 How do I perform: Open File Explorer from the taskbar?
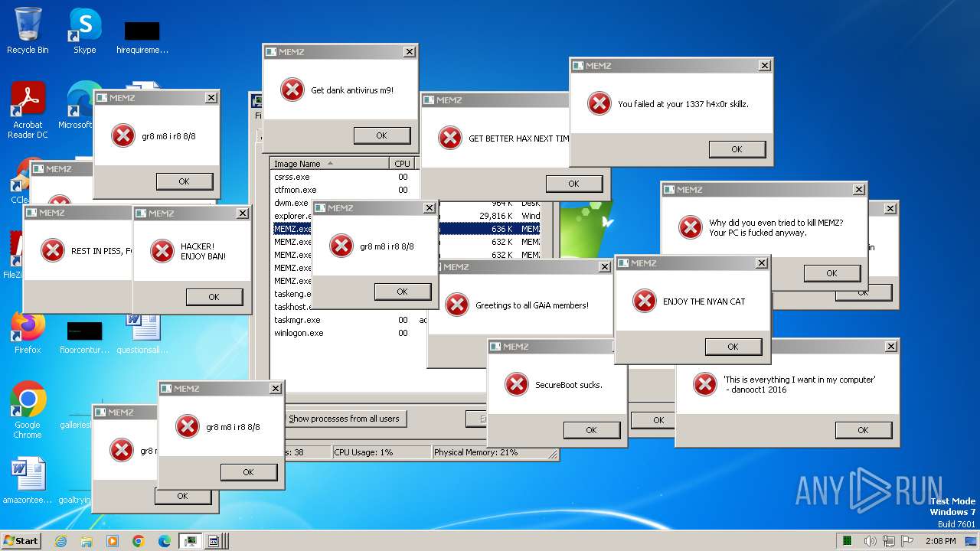pyautogui.click(x=87, y=541)
